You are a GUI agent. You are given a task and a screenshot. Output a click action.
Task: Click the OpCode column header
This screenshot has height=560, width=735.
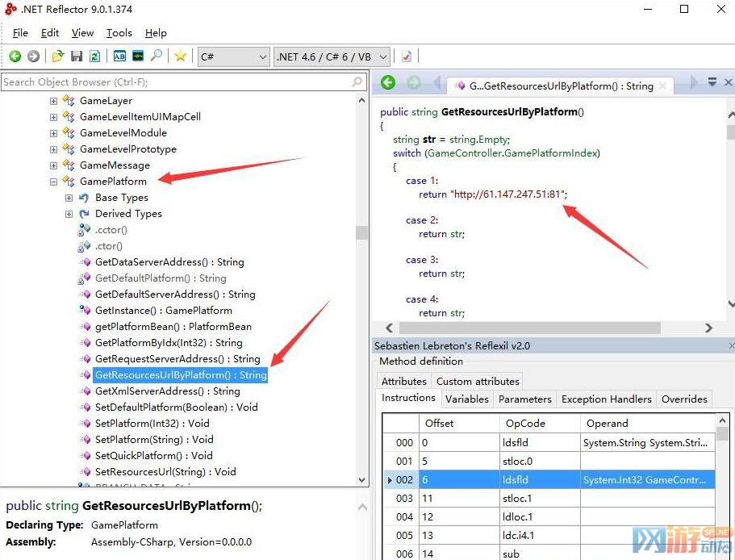pyautogui.click(x=540, y=424)
